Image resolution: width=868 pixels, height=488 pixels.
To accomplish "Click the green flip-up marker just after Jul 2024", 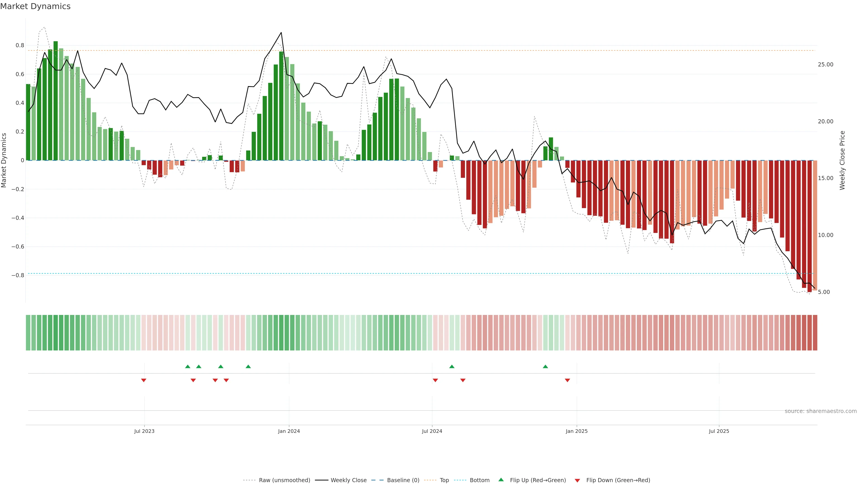I will (452, 366).
